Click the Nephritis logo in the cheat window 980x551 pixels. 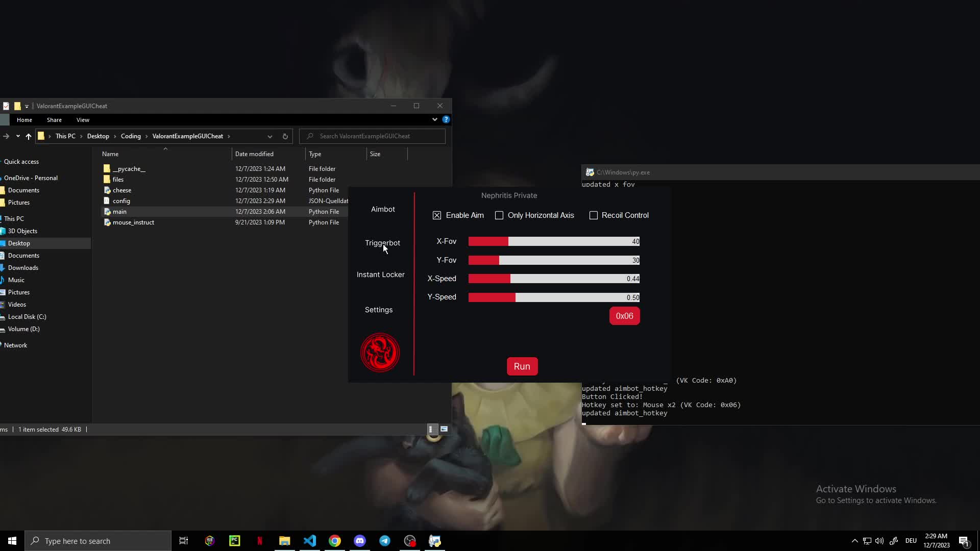point(380,352)
